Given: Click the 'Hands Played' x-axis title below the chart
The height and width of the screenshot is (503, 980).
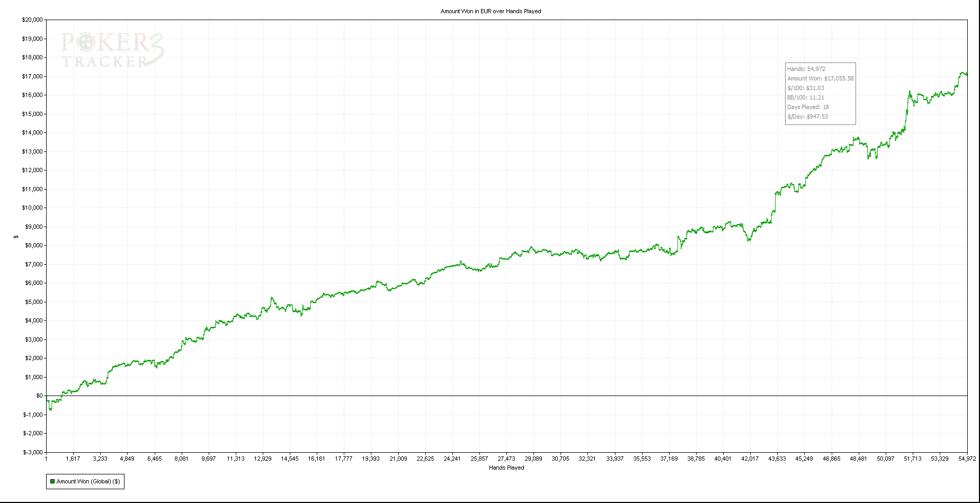Looking at the screenshot, I should [506, 468].
